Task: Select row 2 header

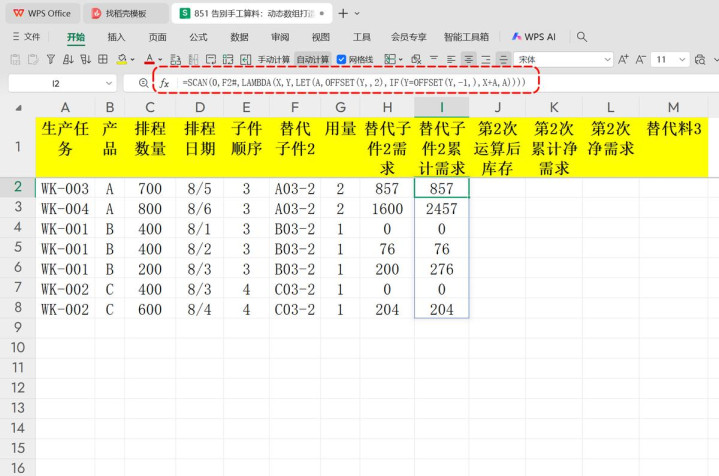Action: pyautogui.click(x=17, y=187)
